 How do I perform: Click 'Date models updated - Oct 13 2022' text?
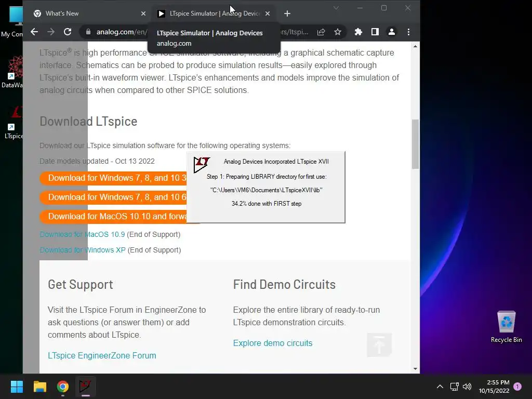point(97,161)
